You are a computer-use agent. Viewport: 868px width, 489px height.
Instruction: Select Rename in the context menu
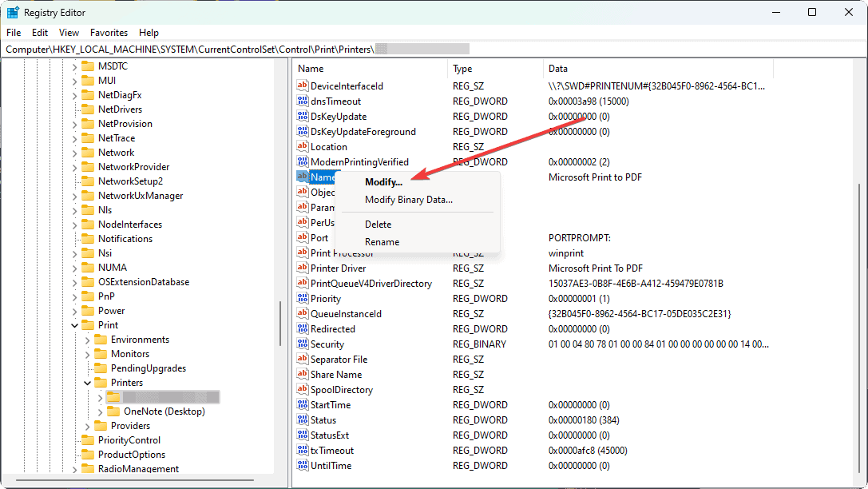(x=382, y=241)
